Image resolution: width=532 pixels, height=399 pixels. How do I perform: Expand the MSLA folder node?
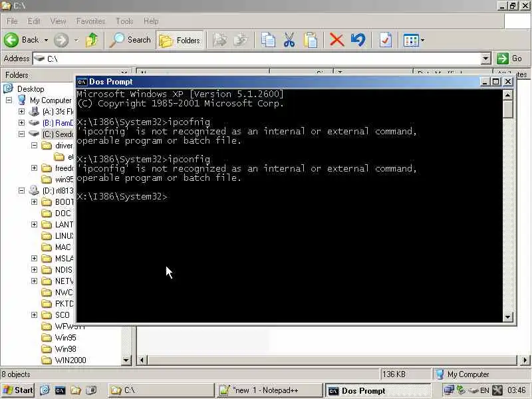point(35,258)
